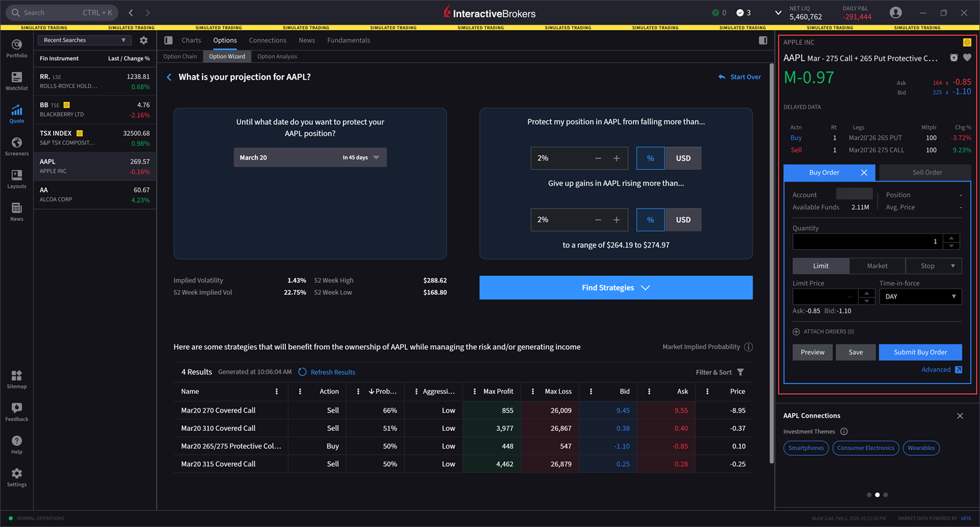The width and height of the screenshot is (980, 527).
Task: Click the gear icon beside Recent Searches
Action: (144, 41)
